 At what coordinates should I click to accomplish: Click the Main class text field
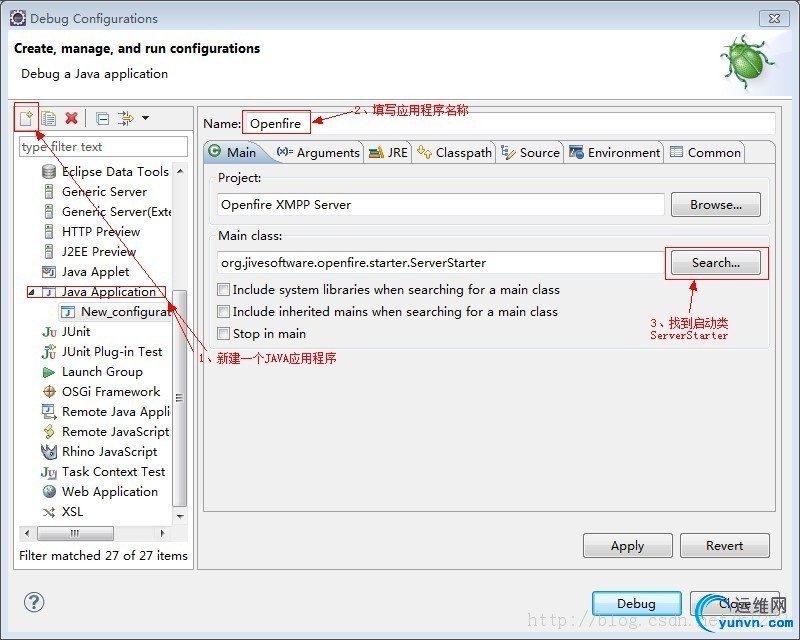point(441,263)
